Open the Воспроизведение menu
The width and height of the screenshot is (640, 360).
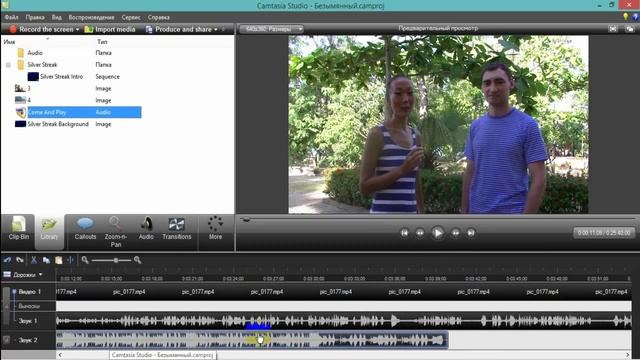pos(91,17)
